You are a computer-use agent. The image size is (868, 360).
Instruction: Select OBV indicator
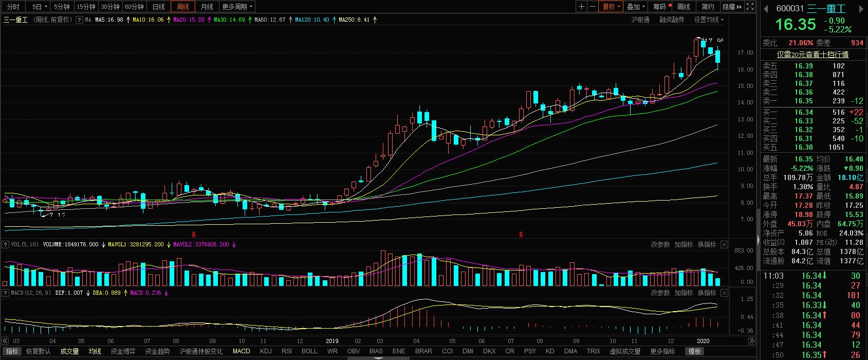tap(354, 351)
